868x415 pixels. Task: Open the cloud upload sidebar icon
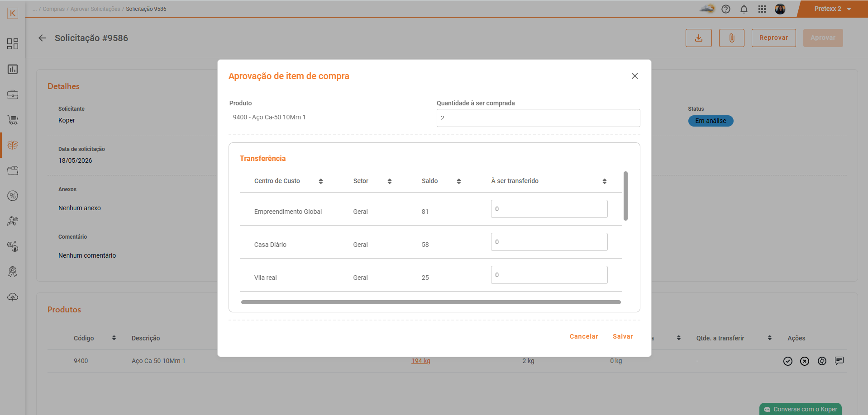(x=13, y=297)
